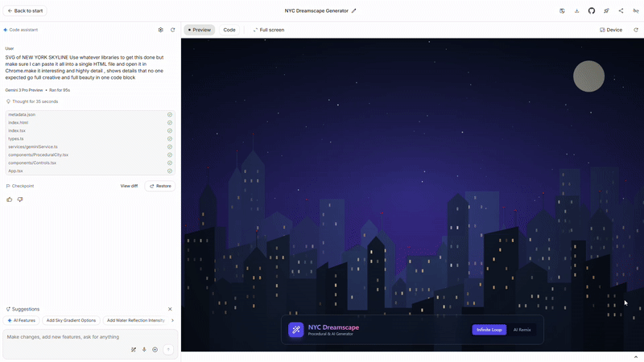Click the download app icon
The image size is (644, 362).
pyautogui.click(x=577, y=10)
